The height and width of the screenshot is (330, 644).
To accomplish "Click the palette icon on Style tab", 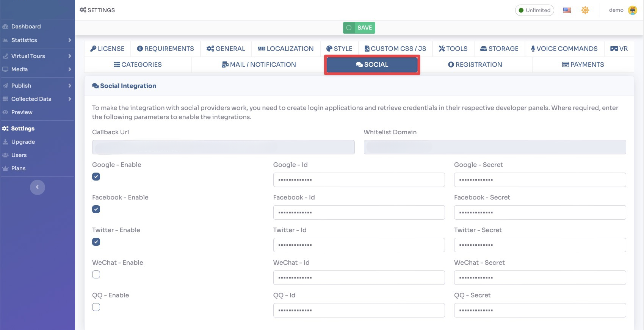I will (329, 49).
